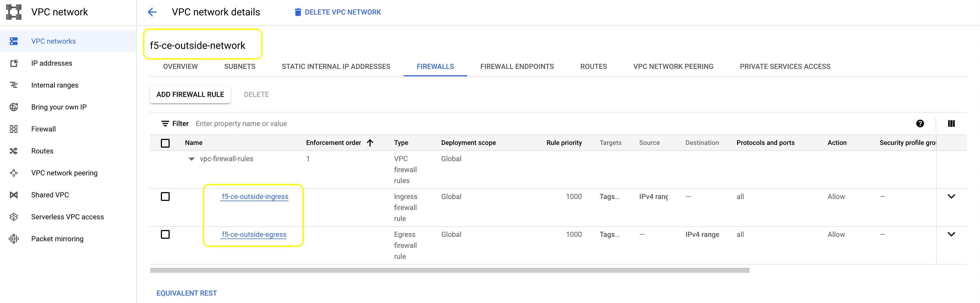Image resolution: width=980 pixels, height=303 pixels.
Task: Check the f5-ce-outside-egress row checkbox
Action: 165,234
